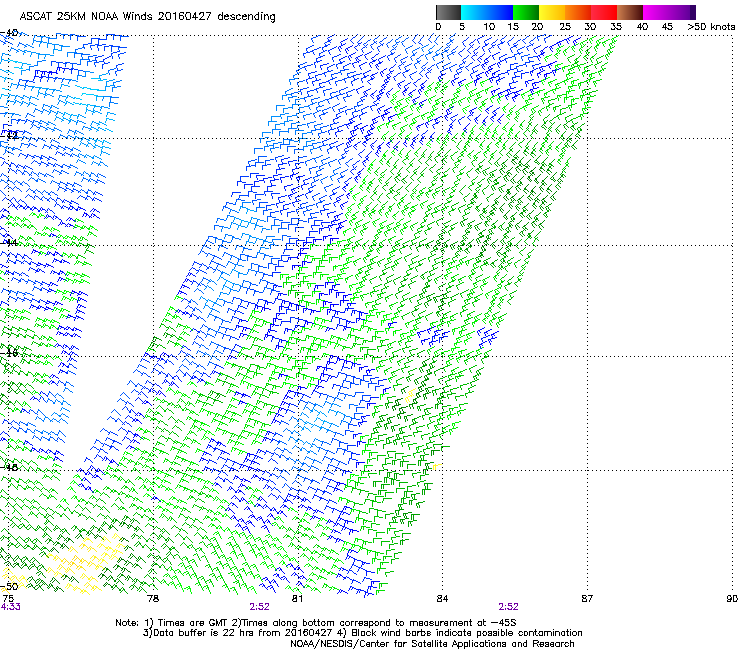Select the "45" legend scale label

click(x=667, y=27)
